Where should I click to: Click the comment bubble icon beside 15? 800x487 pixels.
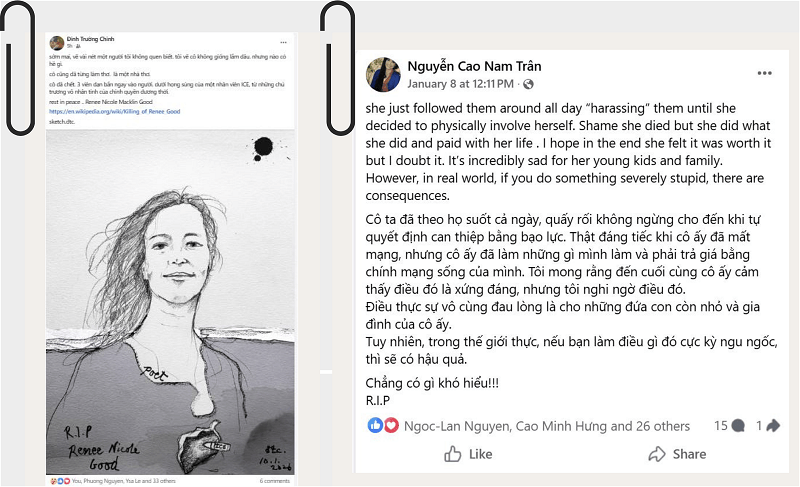(x=738, y=425)
